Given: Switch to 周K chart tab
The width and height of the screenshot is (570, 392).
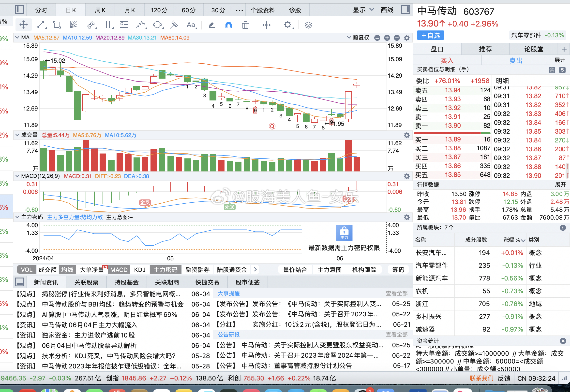Looking at the screenshot, I should pos(100,10).
